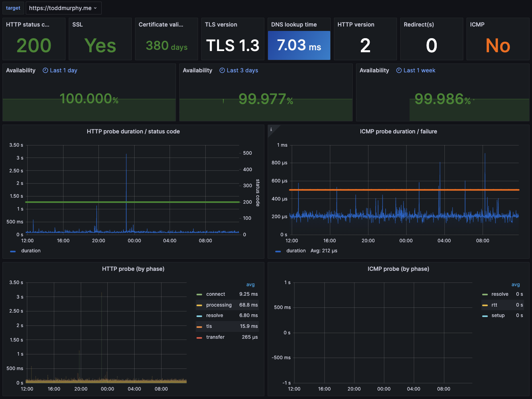Click the 99.977% availability value
Image resolution: width=532 pixels, height=399 pixels.
(x=266, y=99)
